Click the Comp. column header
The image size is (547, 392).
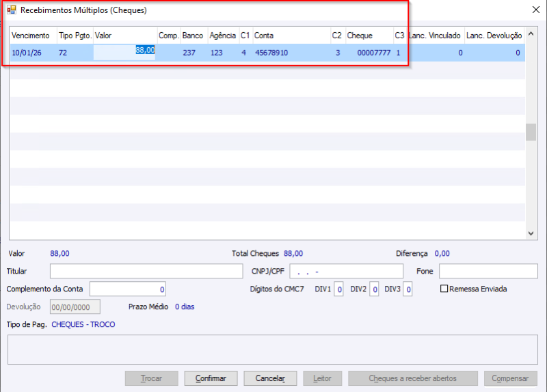(x=169, y=36)
